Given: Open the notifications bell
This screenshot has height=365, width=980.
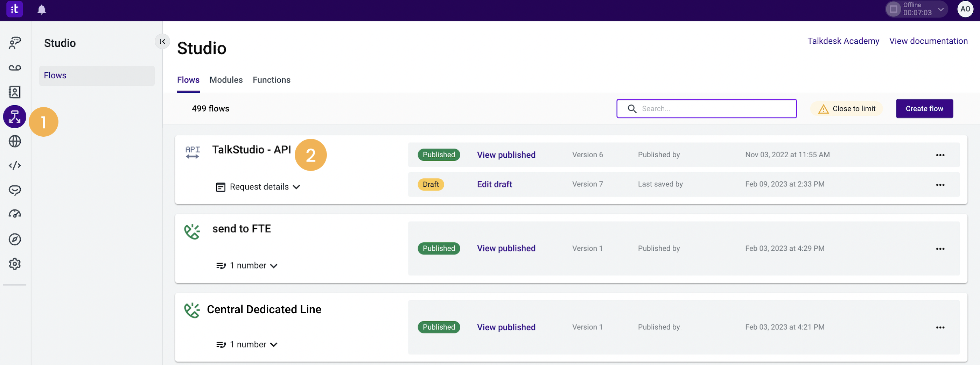Looking at the screenshot, I should [x=41, y=9].
